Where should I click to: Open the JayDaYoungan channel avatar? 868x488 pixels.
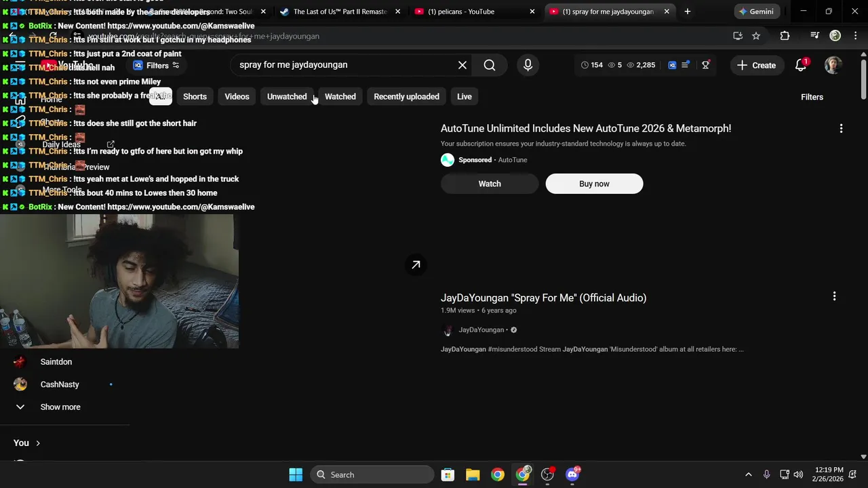click(447, 330)
